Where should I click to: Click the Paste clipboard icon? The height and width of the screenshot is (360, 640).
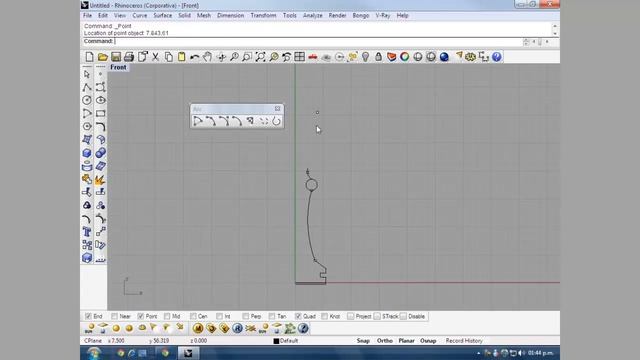click(x=182, y=57)
